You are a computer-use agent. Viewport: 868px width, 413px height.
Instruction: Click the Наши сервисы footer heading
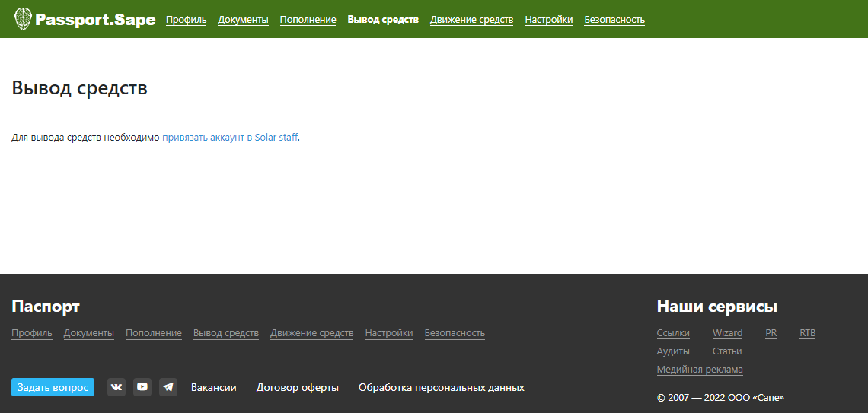[x=717, y=307]
